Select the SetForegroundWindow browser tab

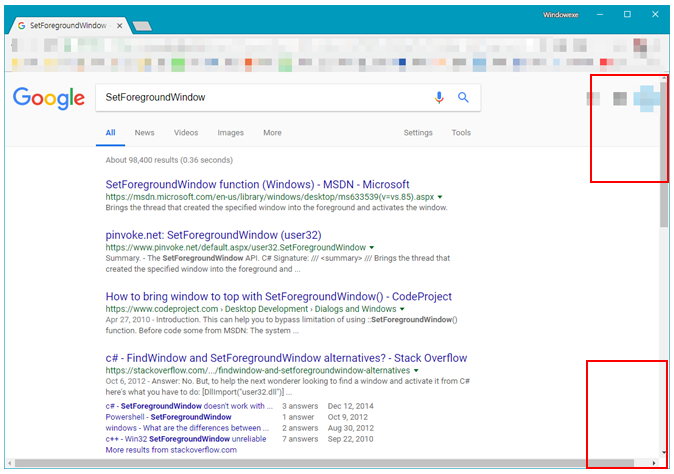[x=69, y=26]
